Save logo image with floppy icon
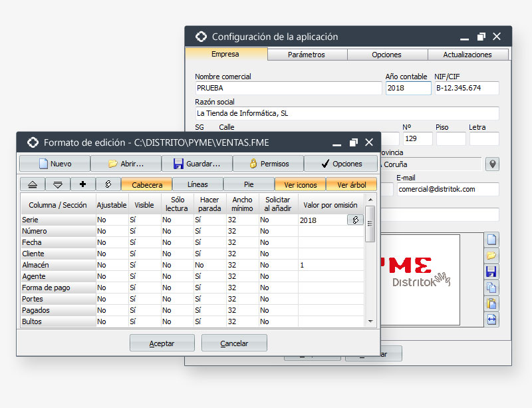The image size is (532, 408). tap(492, 272)
